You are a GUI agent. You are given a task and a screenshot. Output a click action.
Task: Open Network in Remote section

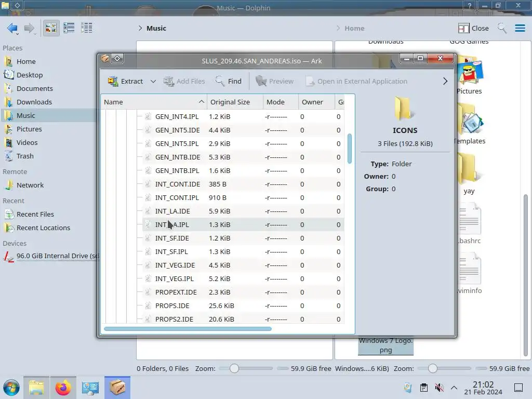49,185
